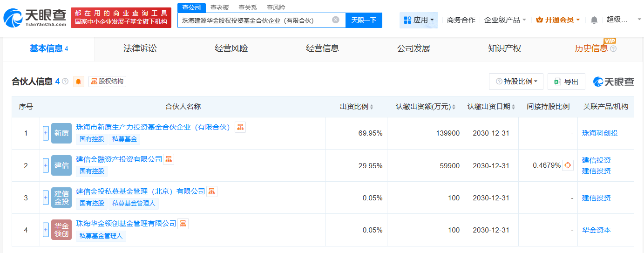Expand row 1 with the plus toggle
The width and height of the screenshot is (644, 253).
coord(46,133)
